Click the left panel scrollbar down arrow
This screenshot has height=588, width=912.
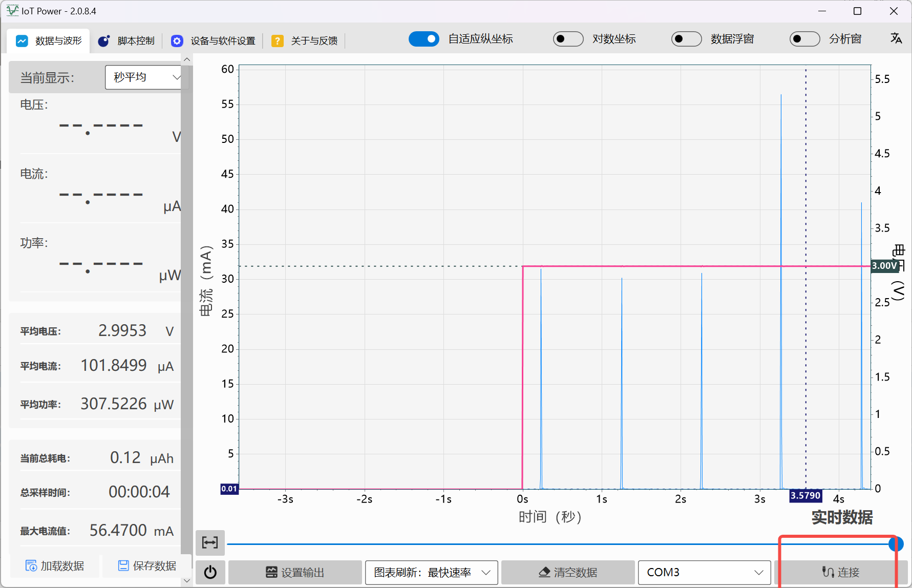(187, 580)
